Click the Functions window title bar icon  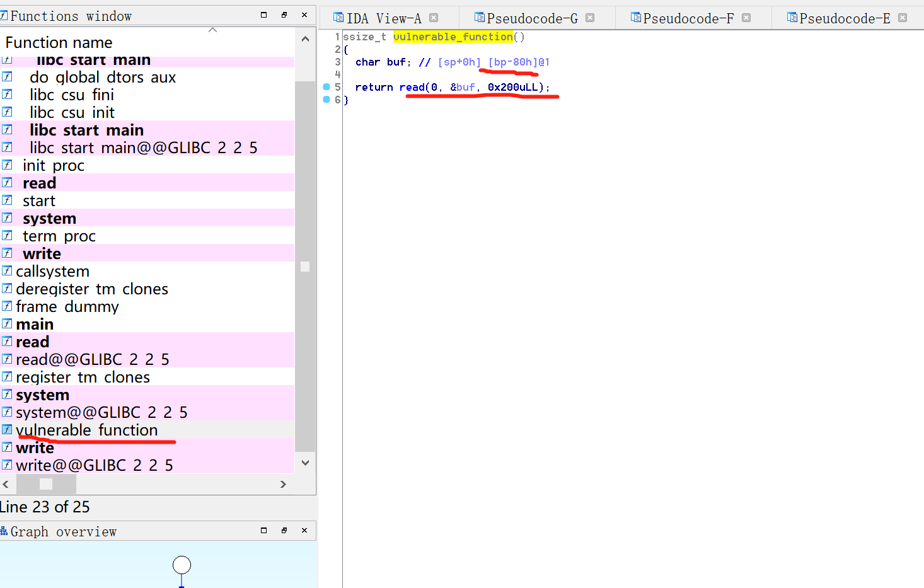pos(5,15)
